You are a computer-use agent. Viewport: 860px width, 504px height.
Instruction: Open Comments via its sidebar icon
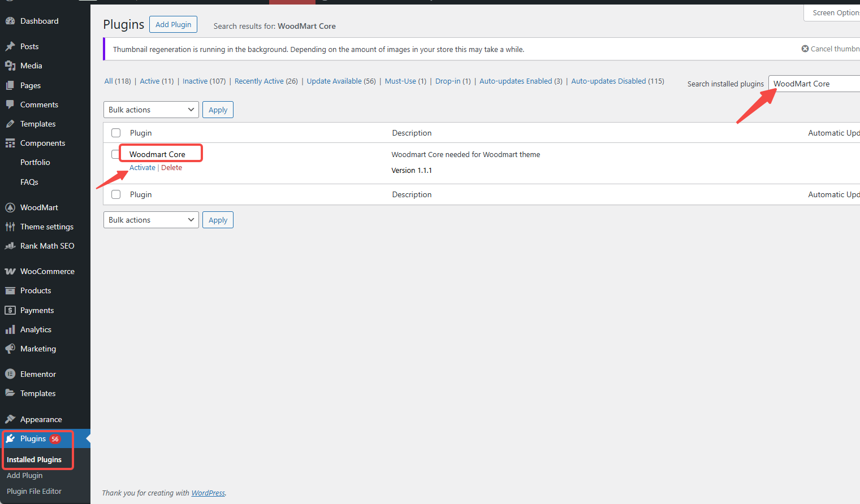tap(11, 105)
